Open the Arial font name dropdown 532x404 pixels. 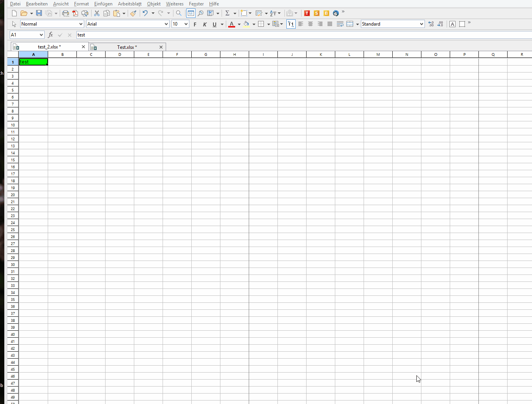coord(166,24)
